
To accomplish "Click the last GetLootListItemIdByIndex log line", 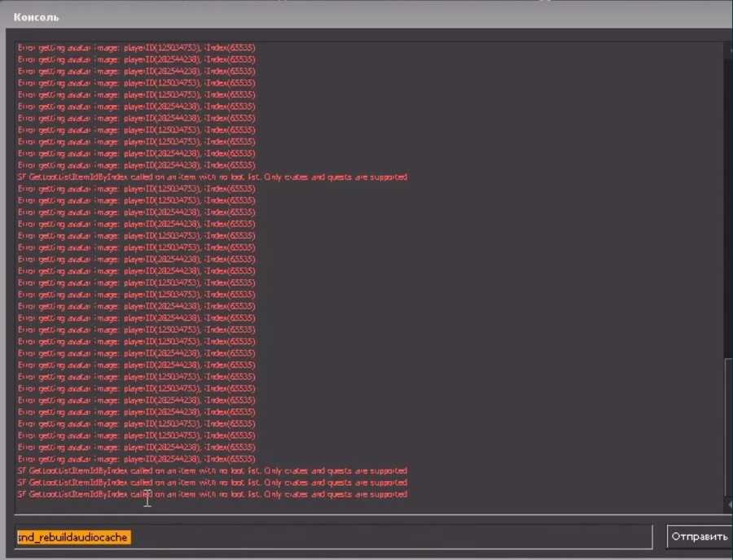I will click(212, 494).
